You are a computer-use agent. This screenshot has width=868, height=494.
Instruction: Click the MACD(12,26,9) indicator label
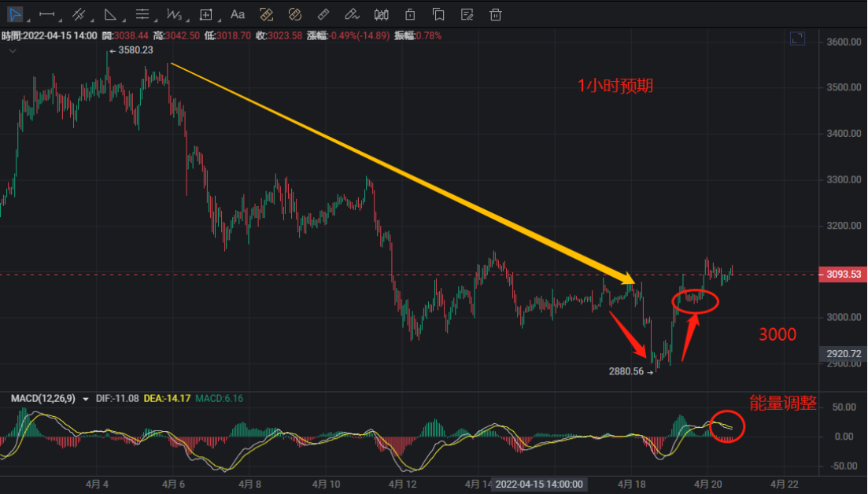[x=43, y=398]
